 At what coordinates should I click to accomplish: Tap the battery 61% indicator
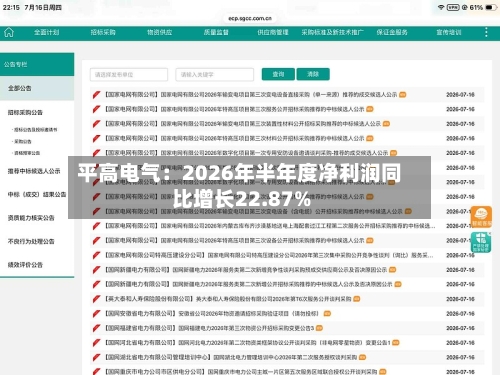click(483, 7)
